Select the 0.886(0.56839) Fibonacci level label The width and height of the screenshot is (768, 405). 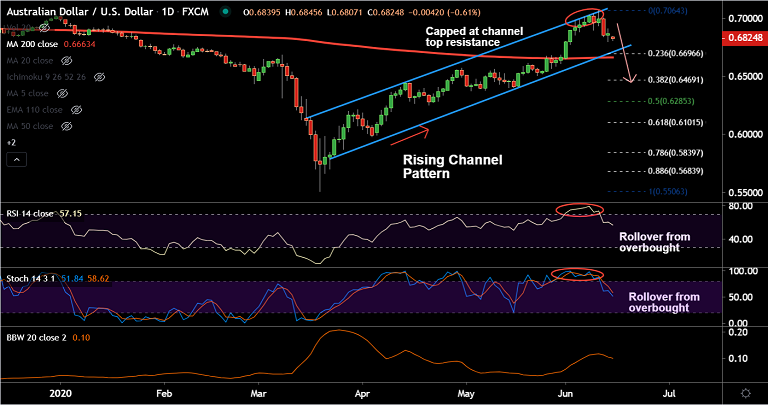click(675, 171)
